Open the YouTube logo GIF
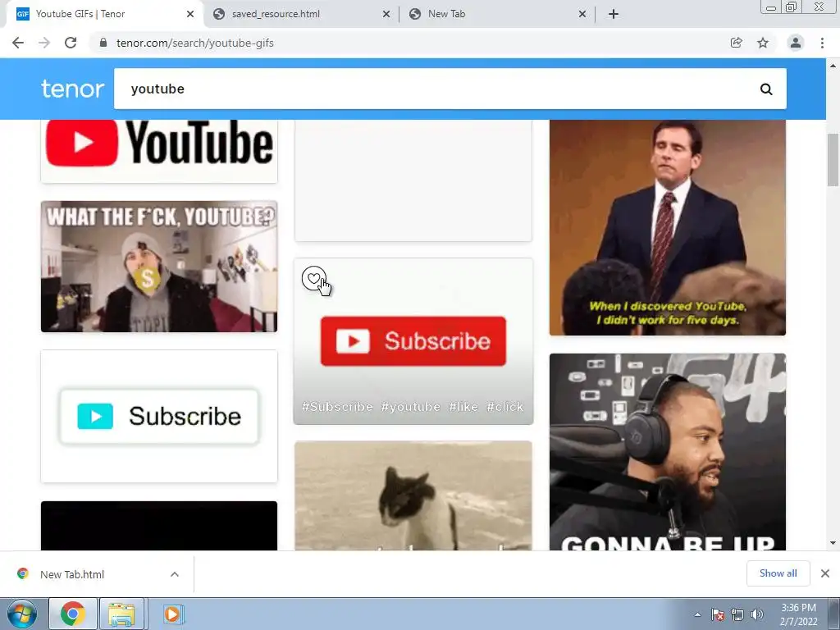840x630 pixels. 159,151
